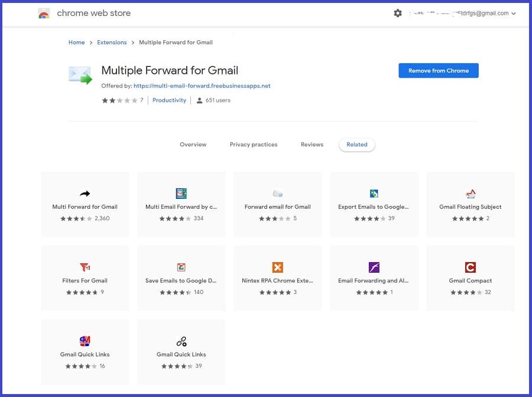Click the Nintex RPA Chrome Extension icon
532x397 pixels.
[278, 267]
